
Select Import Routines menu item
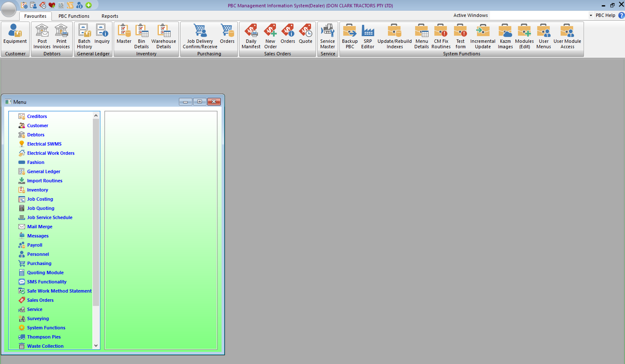45,181
